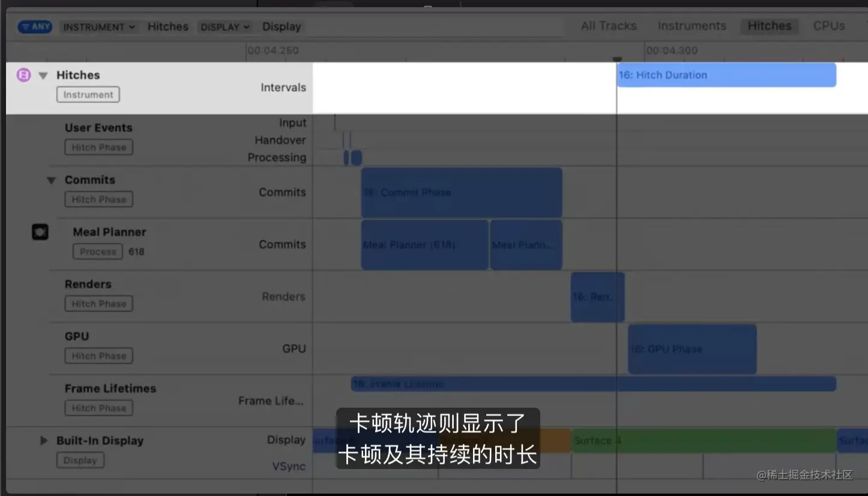Click the 16: Commit Phase block
Viewport: 868px width, 496px height.
(x=461, y=192)
